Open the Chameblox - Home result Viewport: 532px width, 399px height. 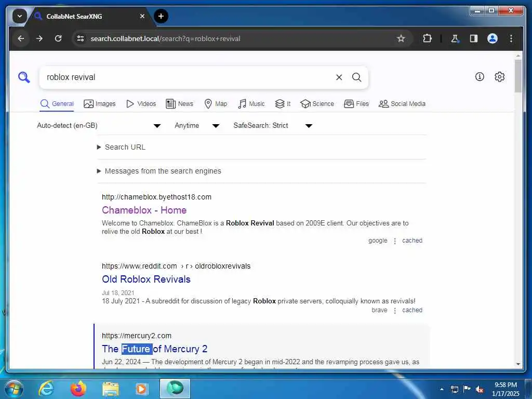pyautogui.click(x=144, y=210)
